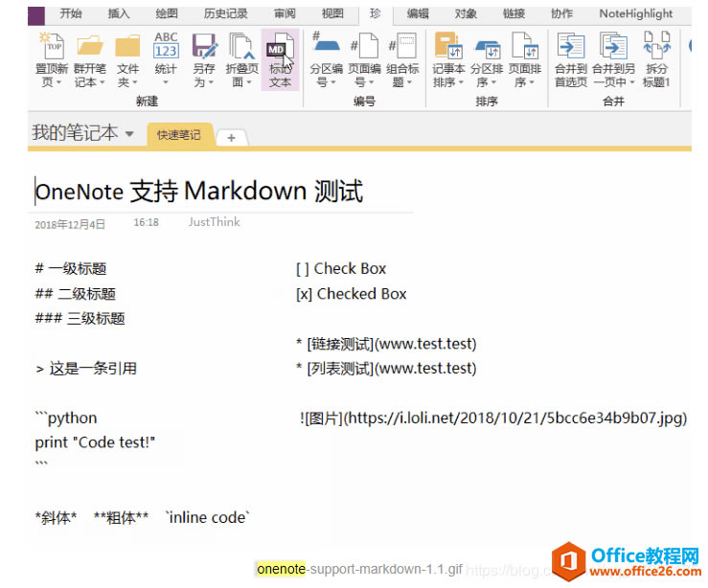Click the 文件夹 folder icon
708x588 pixels.
point(127,46)
